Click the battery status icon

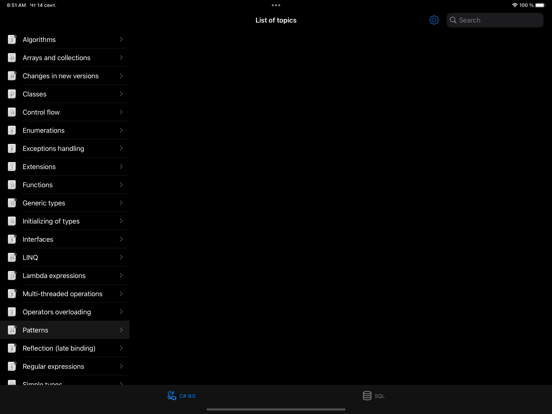tap(540, 5)
